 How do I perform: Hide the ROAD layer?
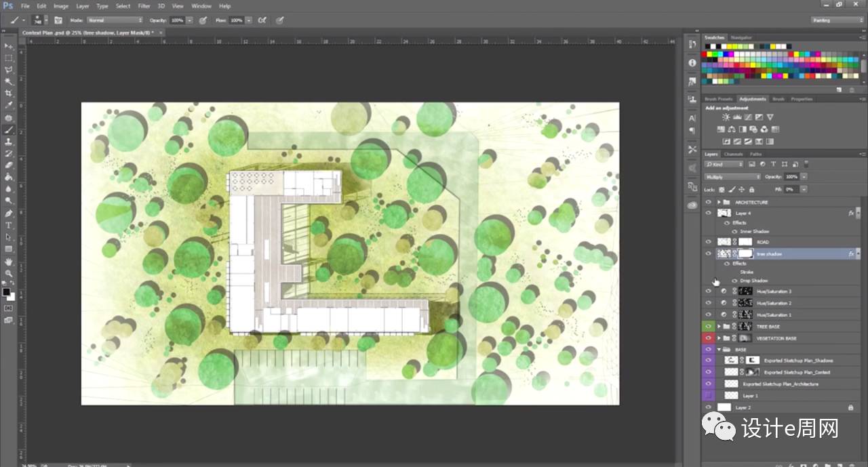coord(709,242)
